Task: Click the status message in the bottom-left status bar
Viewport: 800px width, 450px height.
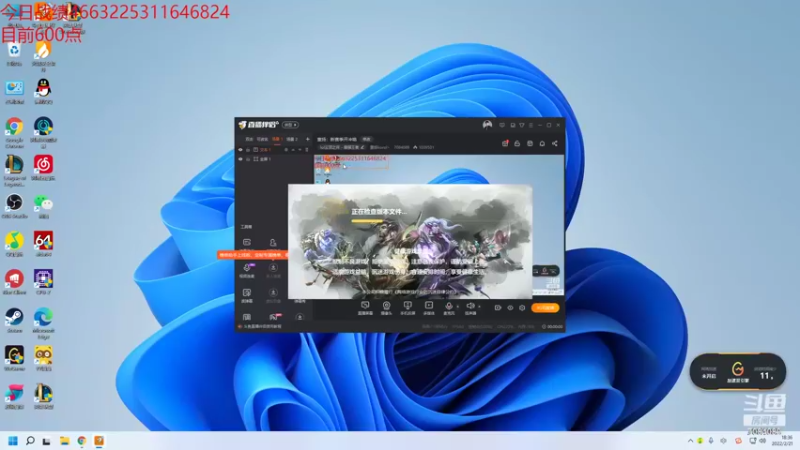Action: point(262,327)
